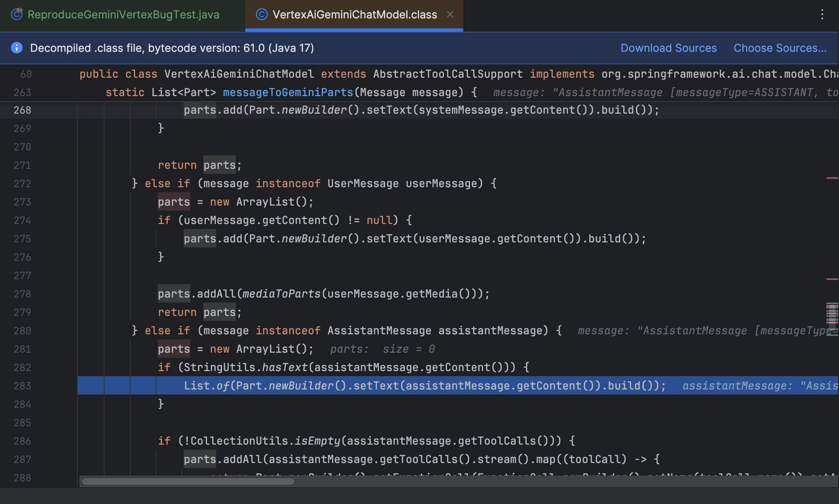Click the info icon in decompiled banner

coord(17,48)
